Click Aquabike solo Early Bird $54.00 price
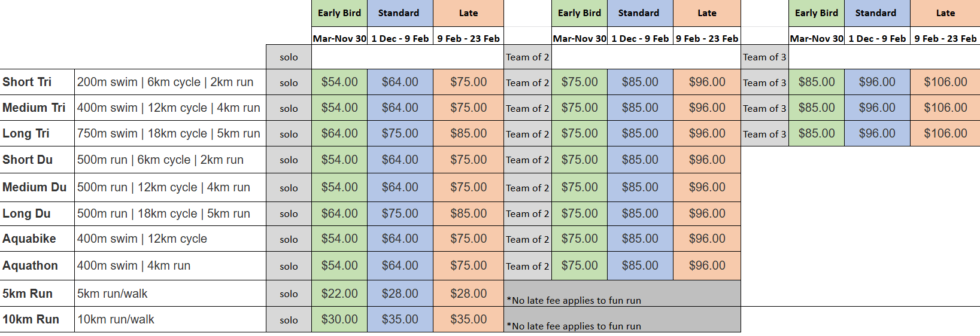 pyautogui.click(x=339, y=239)
